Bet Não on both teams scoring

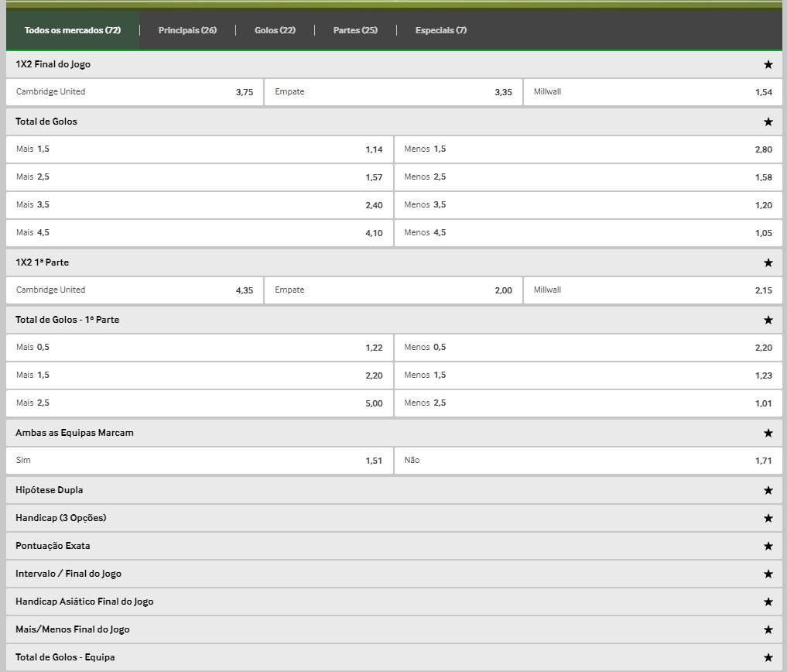click(x=588, y=461)
